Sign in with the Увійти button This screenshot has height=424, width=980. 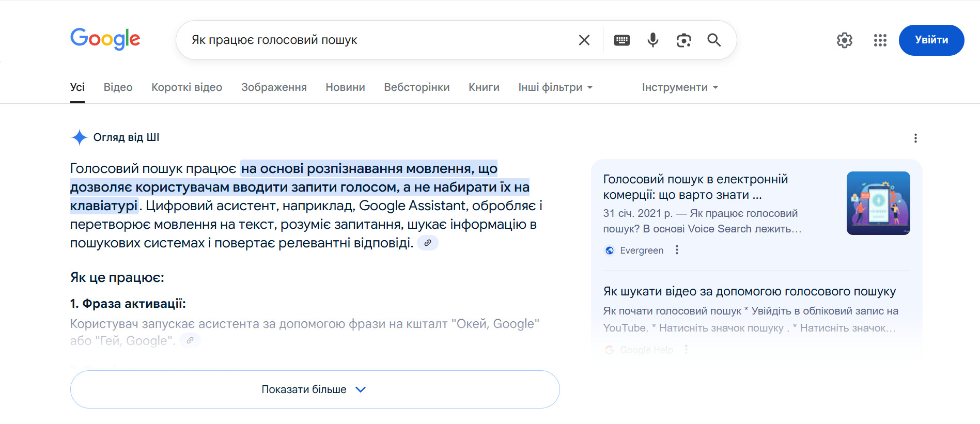(931, 40)
